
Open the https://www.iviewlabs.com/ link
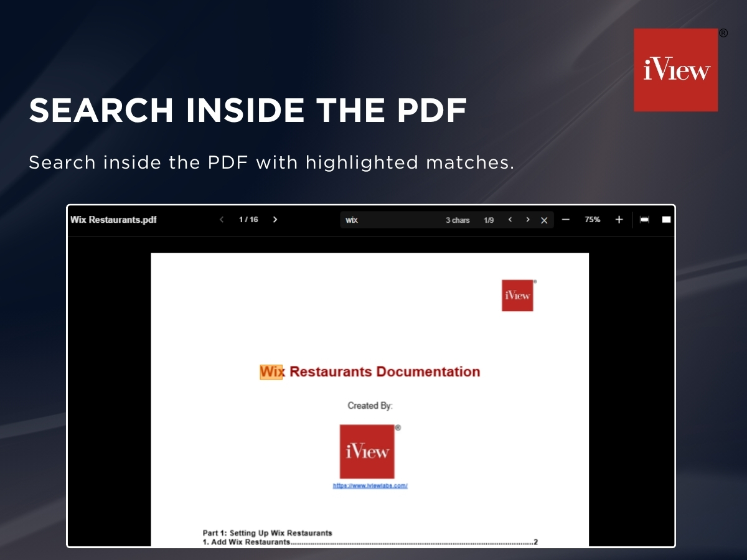point(370,486)
